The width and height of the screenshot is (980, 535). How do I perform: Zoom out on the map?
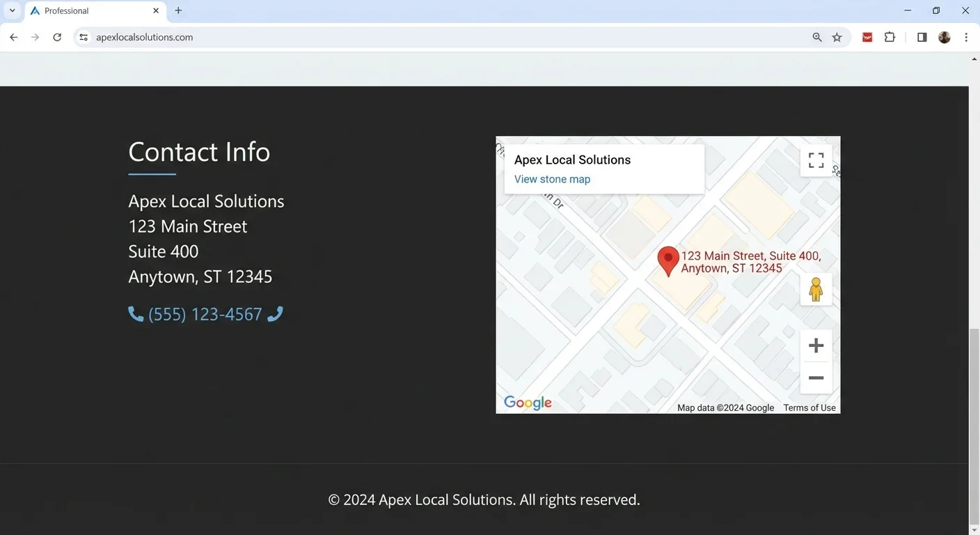click(816, 378)
